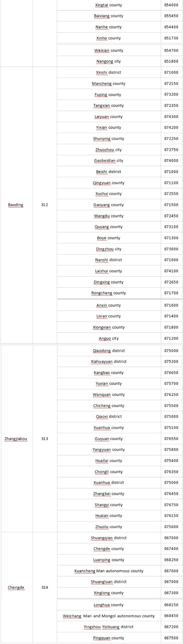The image size is (183, 644).
Task: Select the Gaobeidian city cell
Action: coord(109,161)
